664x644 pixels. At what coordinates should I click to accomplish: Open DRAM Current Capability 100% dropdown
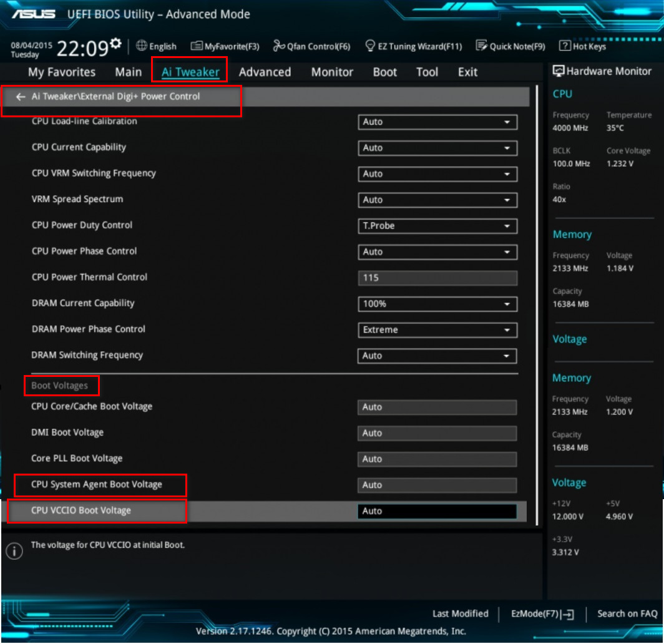437,304
